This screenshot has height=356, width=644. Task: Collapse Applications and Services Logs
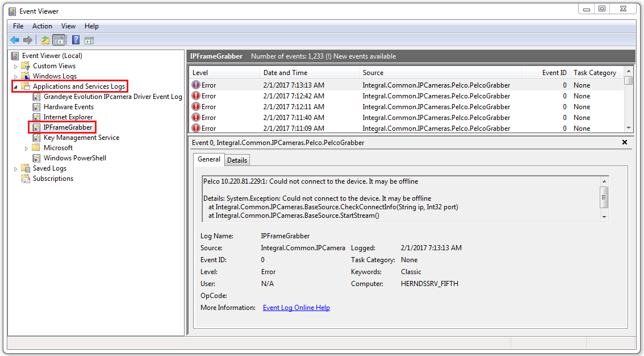coord(14,86)
